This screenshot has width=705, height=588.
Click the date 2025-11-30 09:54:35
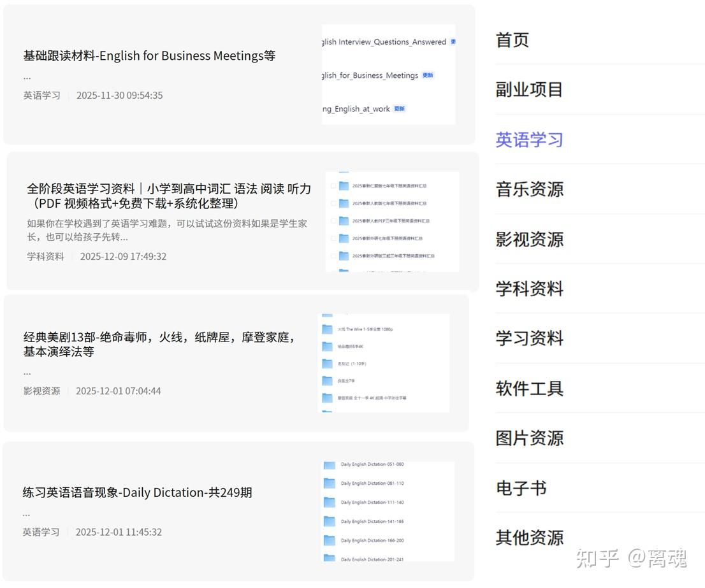tap(120, 95)
